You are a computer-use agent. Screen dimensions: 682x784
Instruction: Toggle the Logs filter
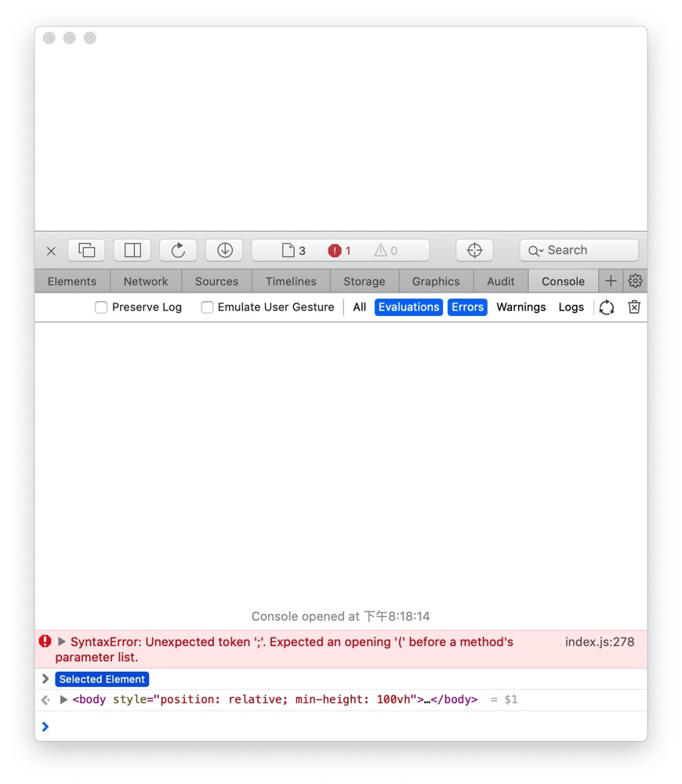571,307
